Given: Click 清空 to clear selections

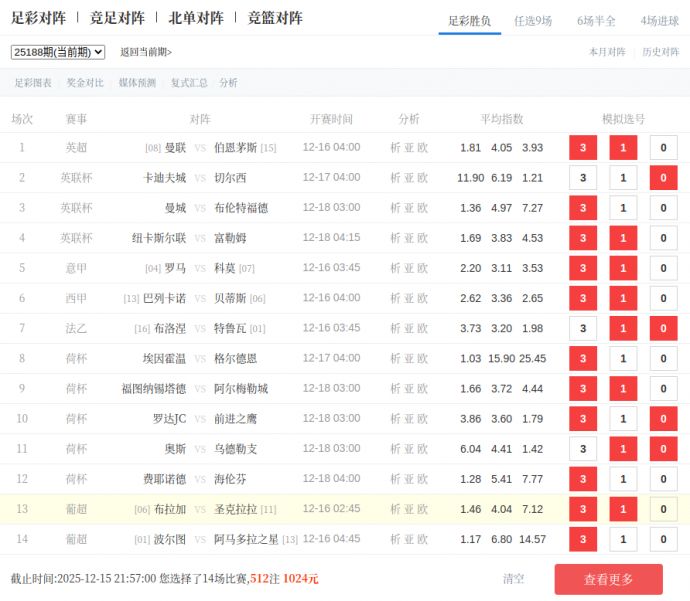Looking at the screenshot, I should pyautogui.click(x=513, y=579).
